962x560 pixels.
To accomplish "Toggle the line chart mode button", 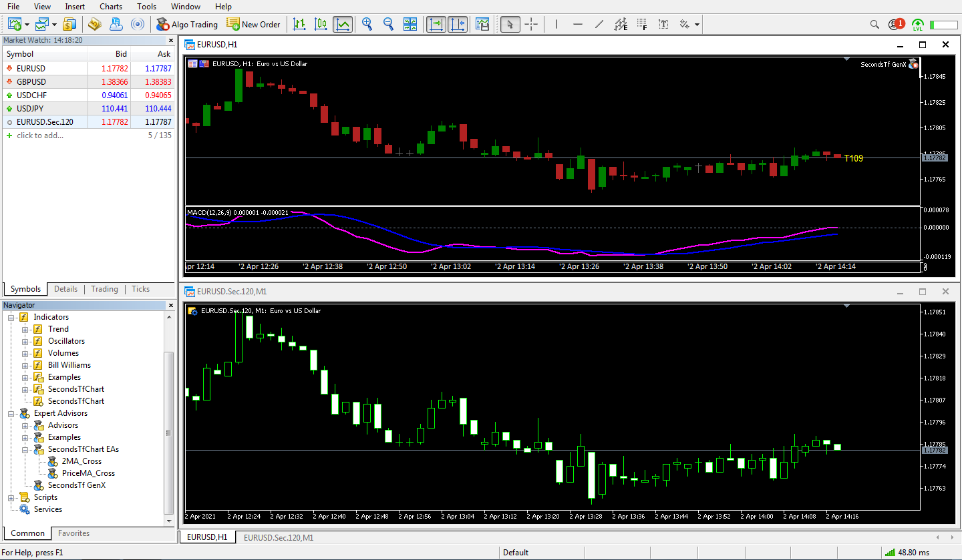I will 343,25.
